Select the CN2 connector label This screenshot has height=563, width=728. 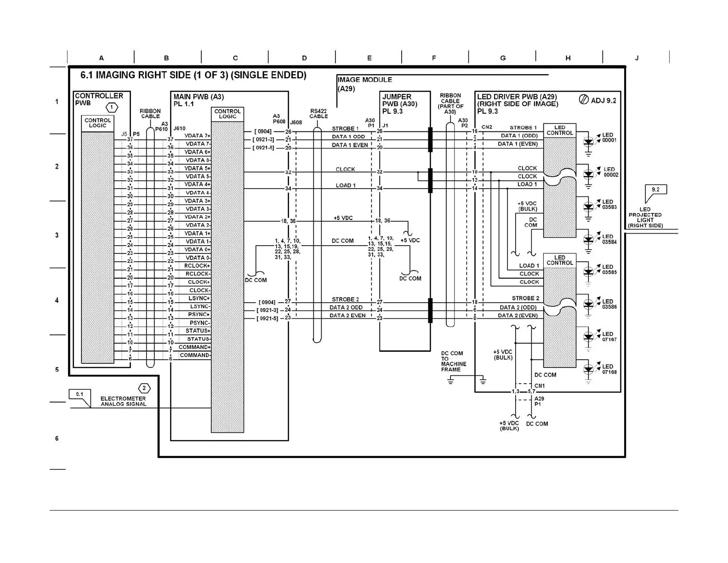(x=487, y=127)
